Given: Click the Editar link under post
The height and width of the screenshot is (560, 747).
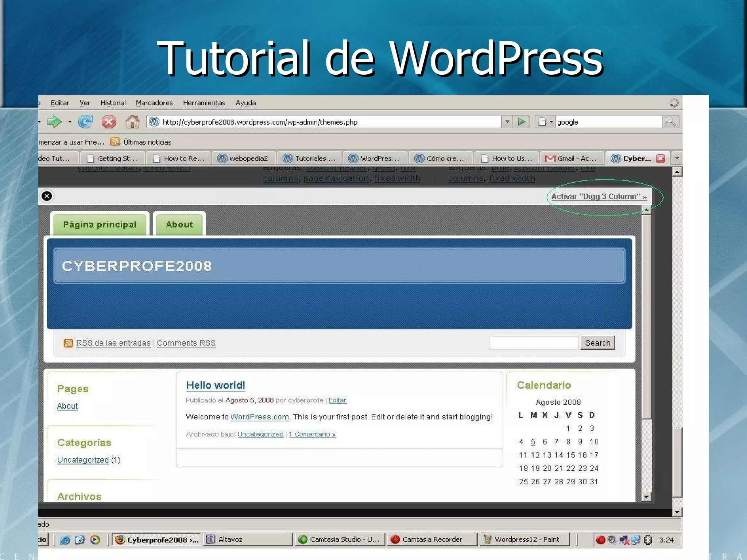Looking at the screenshot, I should click(337, 400).
